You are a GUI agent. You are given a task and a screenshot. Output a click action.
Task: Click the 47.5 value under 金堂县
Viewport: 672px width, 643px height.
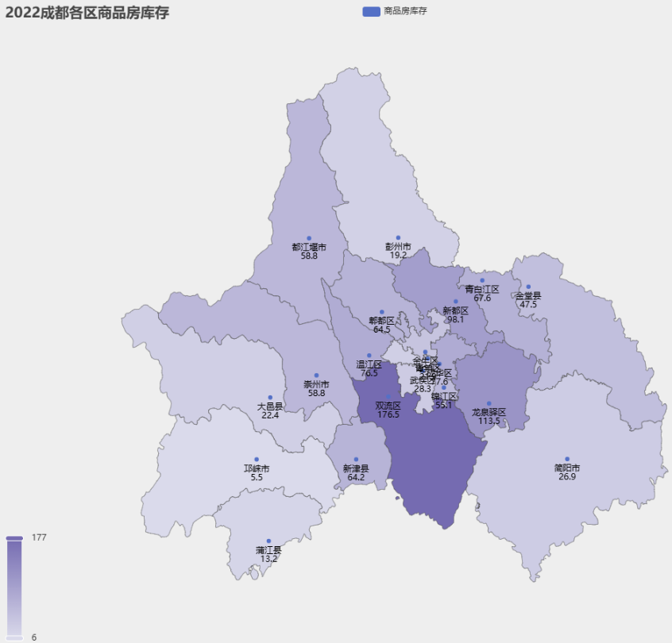pyautogui.click(x=528, y=305)
